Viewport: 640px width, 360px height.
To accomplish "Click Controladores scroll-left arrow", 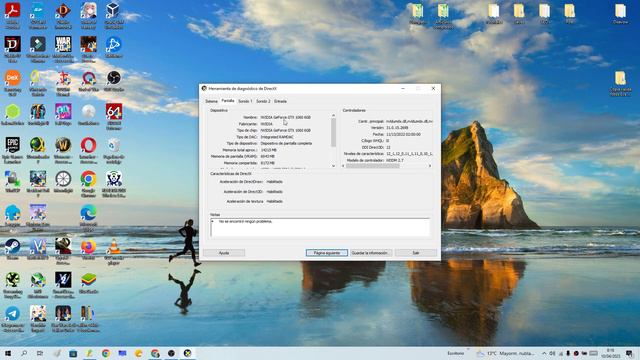I will (343, 166).
